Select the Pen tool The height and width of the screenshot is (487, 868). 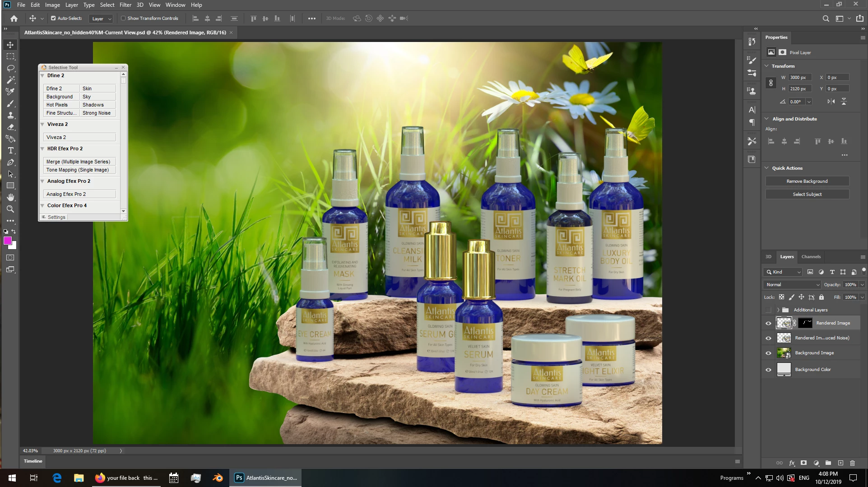pyautogui.click(x=10, y=162)
